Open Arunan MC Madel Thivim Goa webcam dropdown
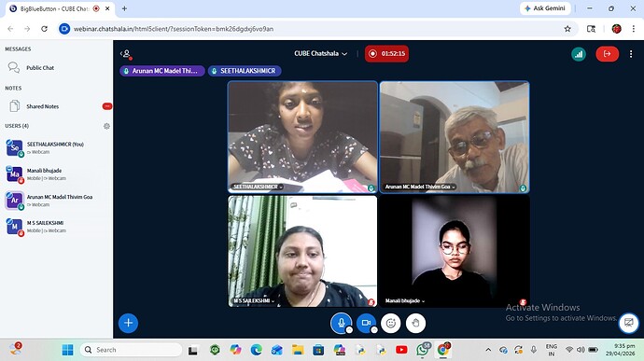The image size is (644, 361). click(x=420, y=187)
